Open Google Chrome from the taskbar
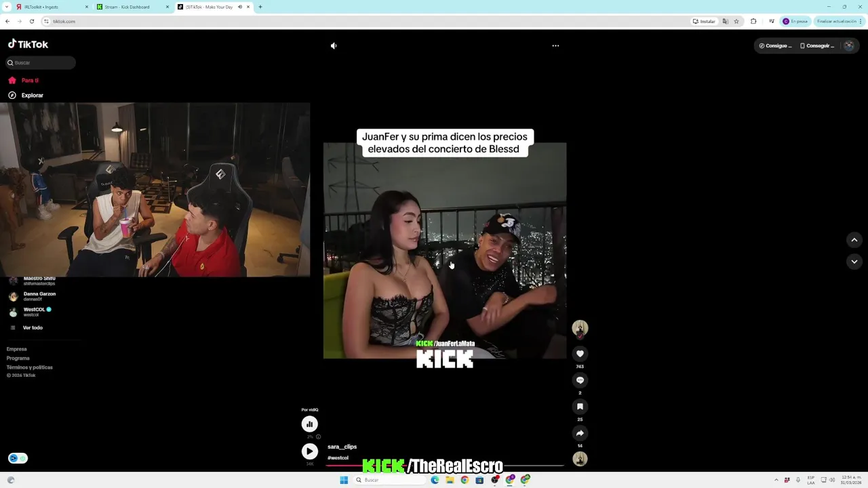 tap(465, 480)
